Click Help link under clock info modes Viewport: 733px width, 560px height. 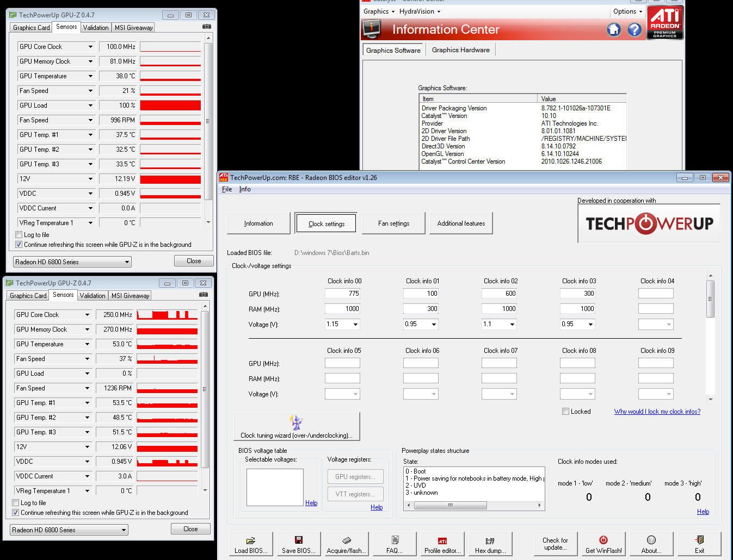click(x=703, y=512)
